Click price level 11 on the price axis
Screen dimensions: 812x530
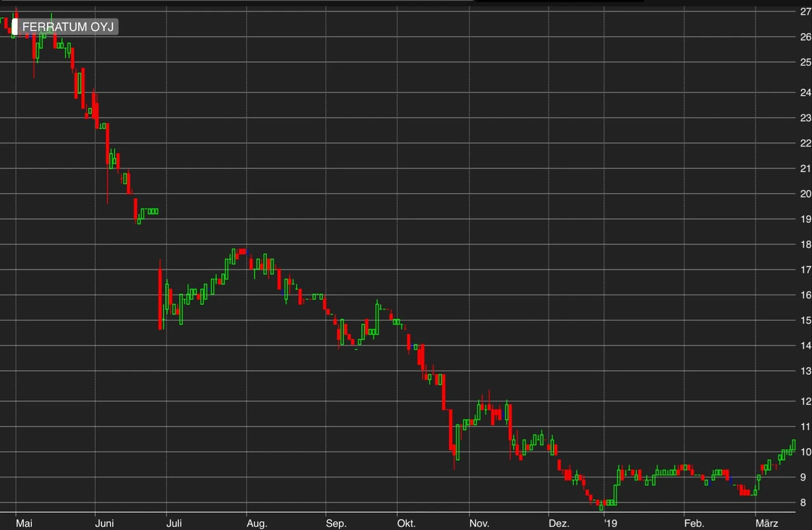point(806,427)
